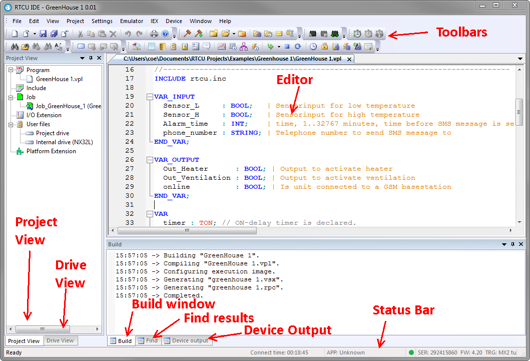The width and height of the screenshot is (530, 361).
Task: Click the Save floppy disk icon
Action: pyautogui.click(x=43, y=33)
